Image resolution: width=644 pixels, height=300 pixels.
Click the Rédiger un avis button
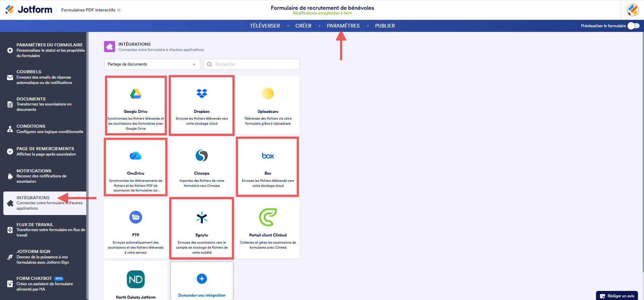(x=617, y=296)
